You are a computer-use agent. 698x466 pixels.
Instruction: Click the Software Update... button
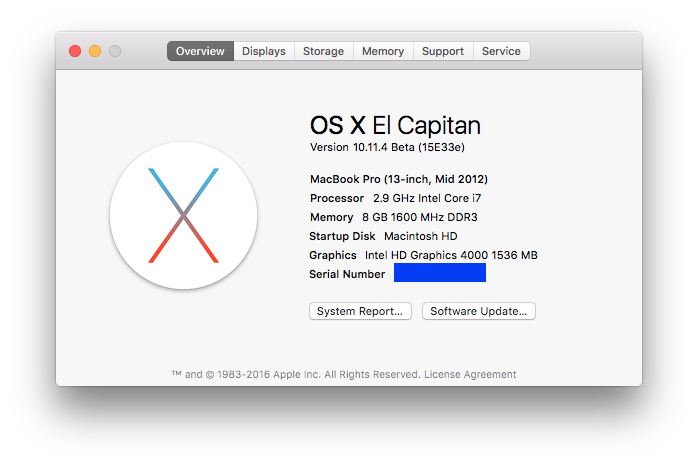(479, 311)
